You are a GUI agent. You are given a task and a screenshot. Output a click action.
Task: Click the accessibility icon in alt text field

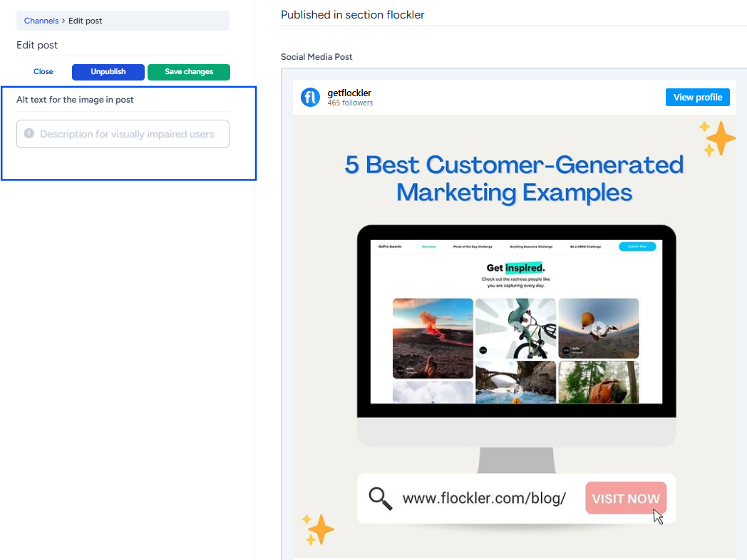coord(29,133)
